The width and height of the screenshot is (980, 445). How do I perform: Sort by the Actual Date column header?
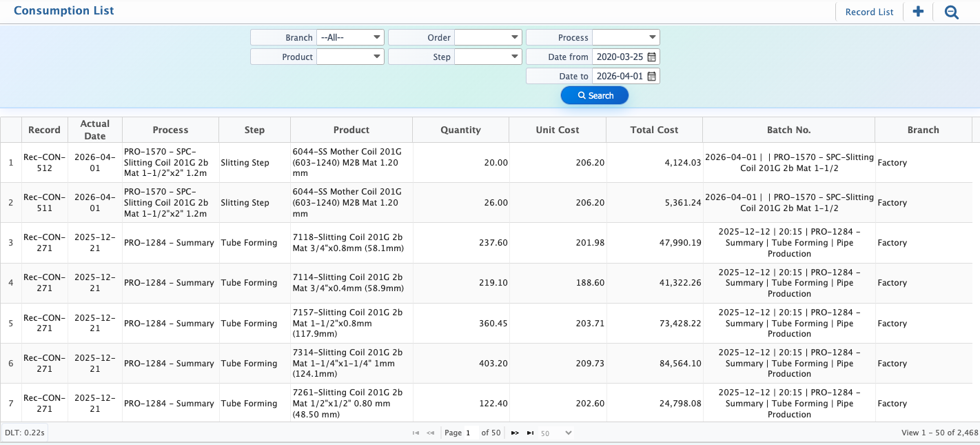point(95,130)
